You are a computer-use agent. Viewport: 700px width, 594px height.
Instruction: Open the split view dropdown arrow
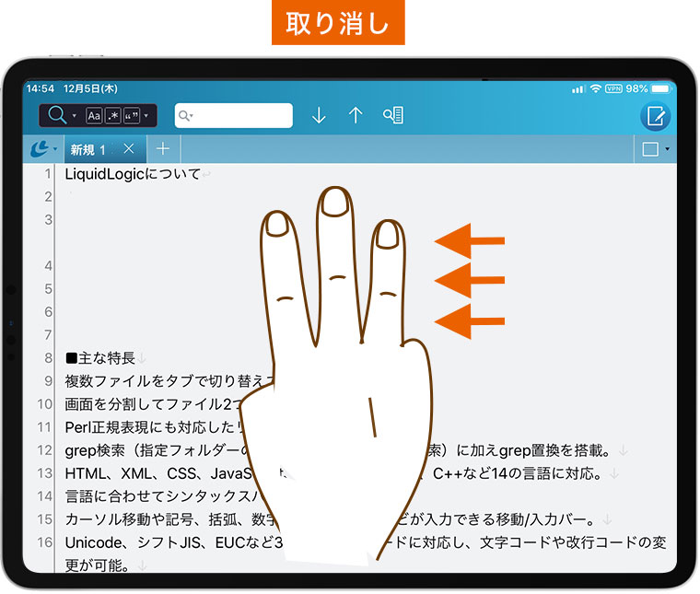coord(668,148)
